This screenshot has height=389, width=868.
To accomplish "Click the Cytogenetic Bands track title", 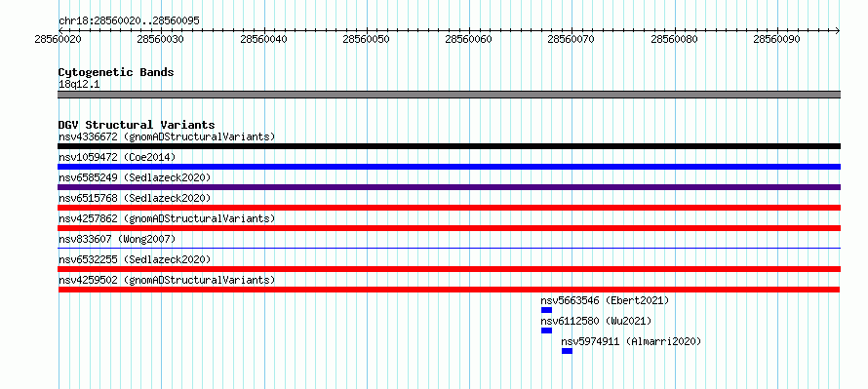I will click(x=116, y=72).
